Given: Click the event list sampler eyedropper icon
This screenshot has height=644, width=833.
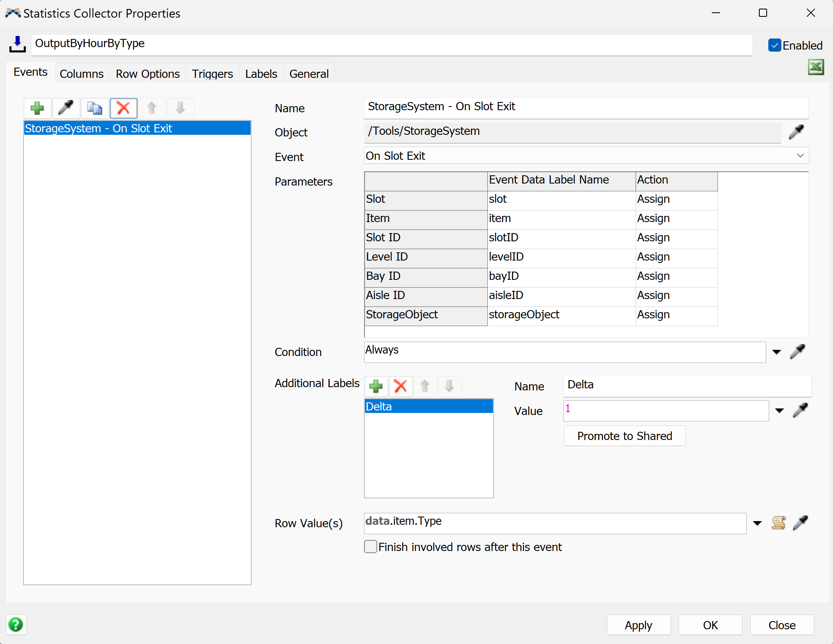Looking at the screenshot, I should pos(66,108).
